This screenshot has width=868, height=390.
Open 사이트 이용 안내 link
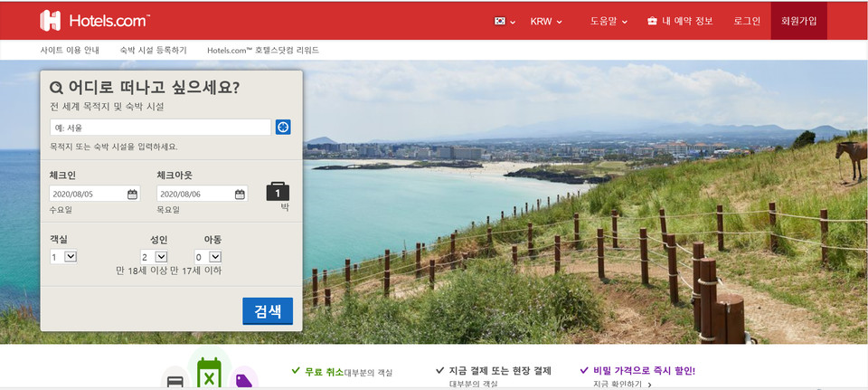[70, 51]
